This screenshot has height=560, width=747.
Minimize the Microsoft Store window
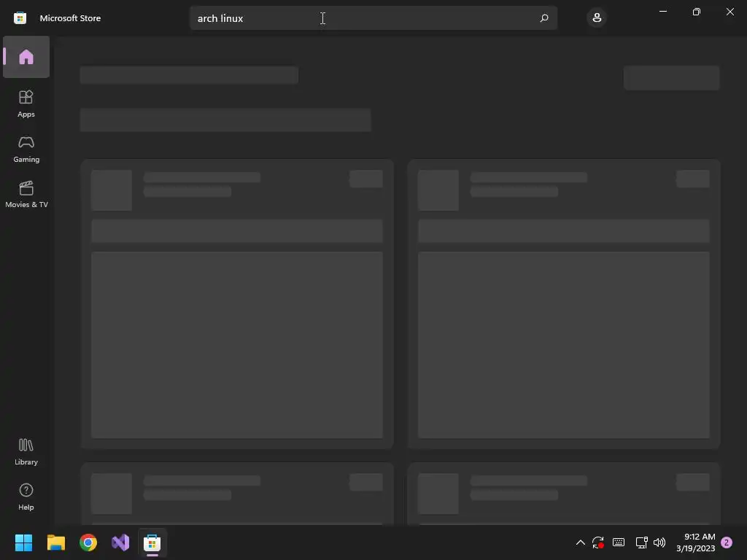pyautogui.click(x=663, y=12)
